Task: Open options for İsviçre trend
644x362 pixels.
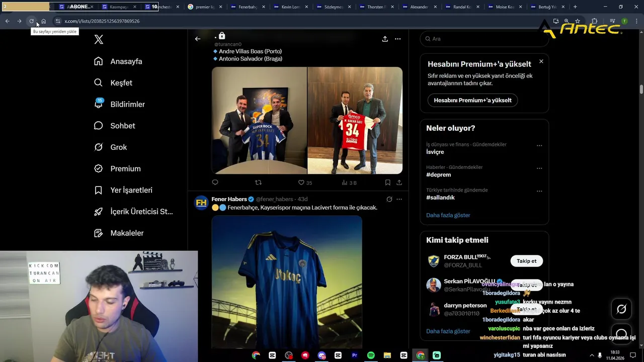Action: pos(539,145)
